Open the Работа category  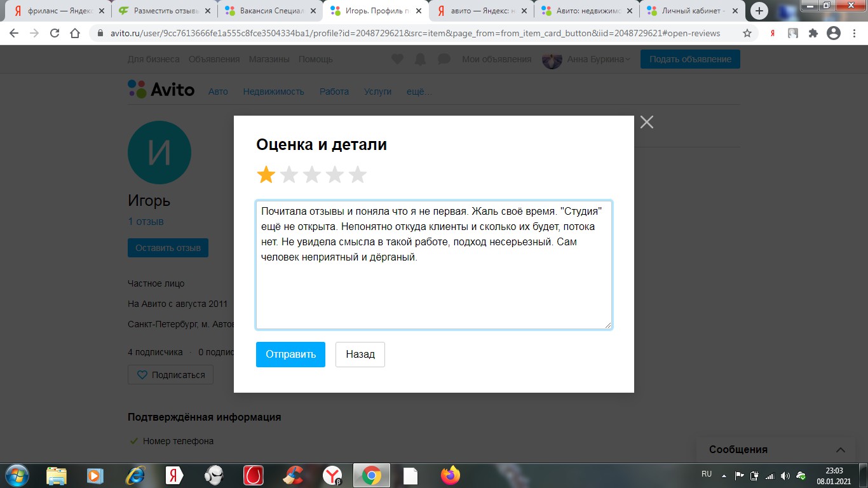(334, 91)
